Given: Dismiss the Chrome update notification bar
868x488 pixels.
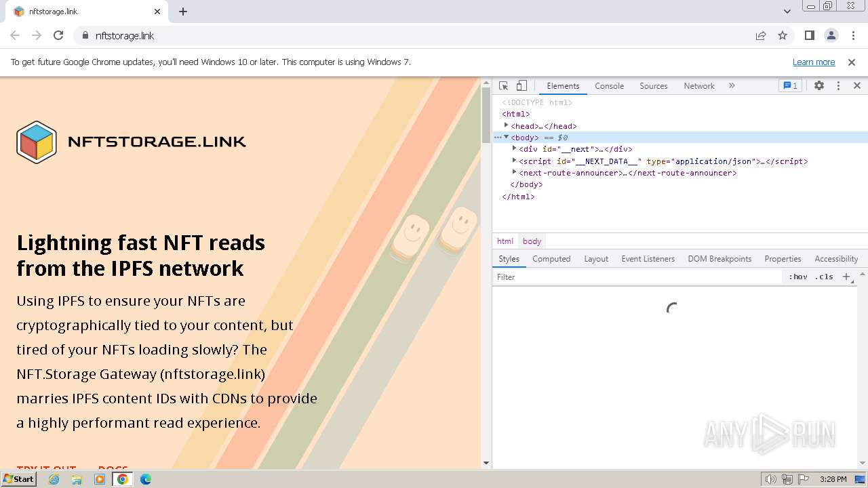Looking at the screenshot, I should click(x=852, y=62).
